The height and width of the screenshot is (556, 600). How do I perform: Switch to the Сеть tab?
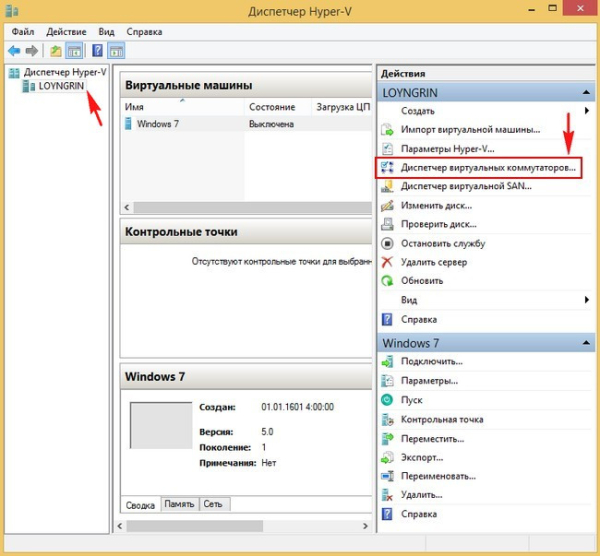click(213, 505)
